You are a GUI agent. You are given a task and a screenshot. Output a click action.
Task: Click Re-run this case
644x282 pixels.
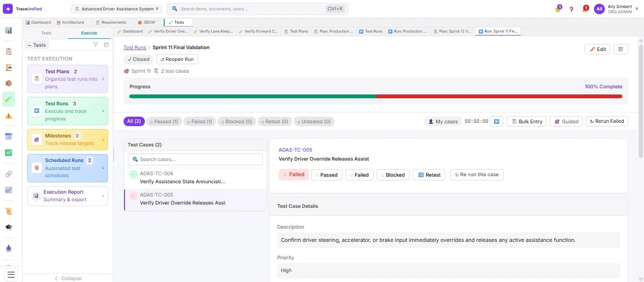coord(477,175)
